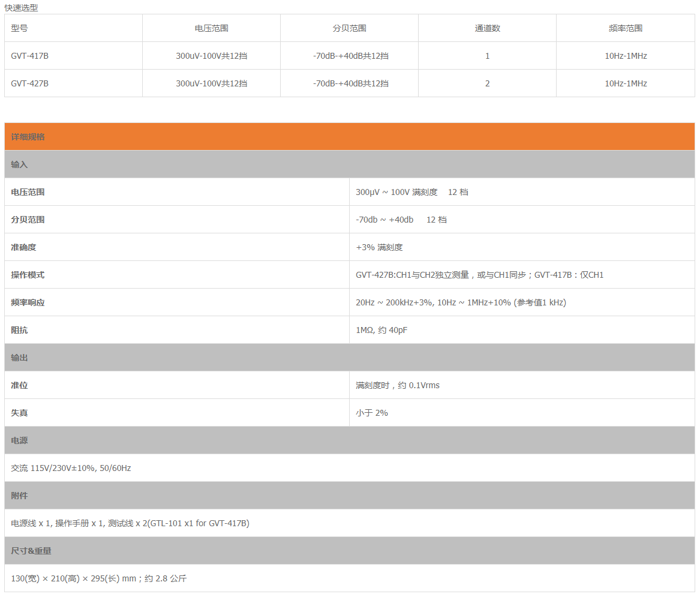Click the 阻抗 spec label
This screenshot has width=700, height=594.
[19, 330]
